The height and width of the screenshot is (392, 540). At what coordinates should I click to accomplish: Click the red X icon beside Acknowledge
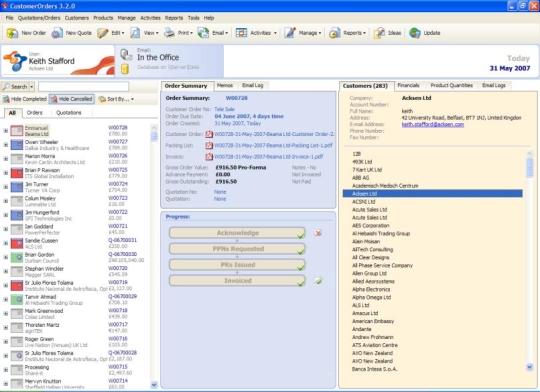click(x=318, y=233)
